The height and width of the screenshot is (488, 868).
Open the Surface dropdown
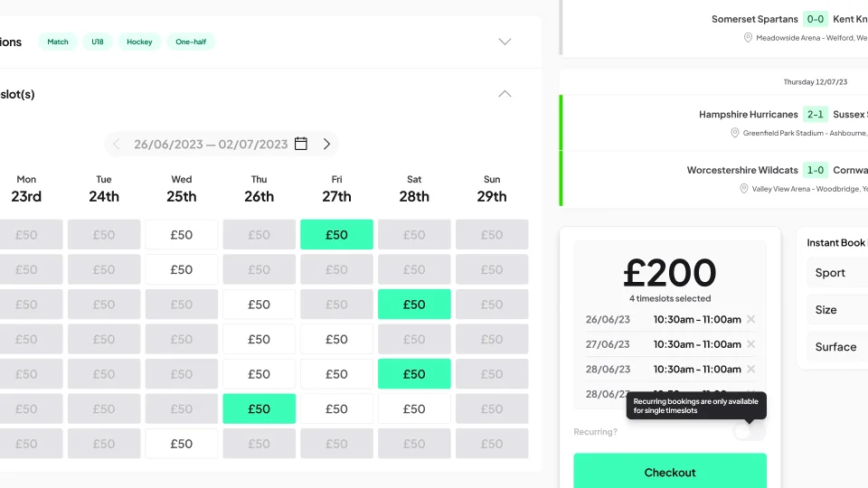pos(836,347)
